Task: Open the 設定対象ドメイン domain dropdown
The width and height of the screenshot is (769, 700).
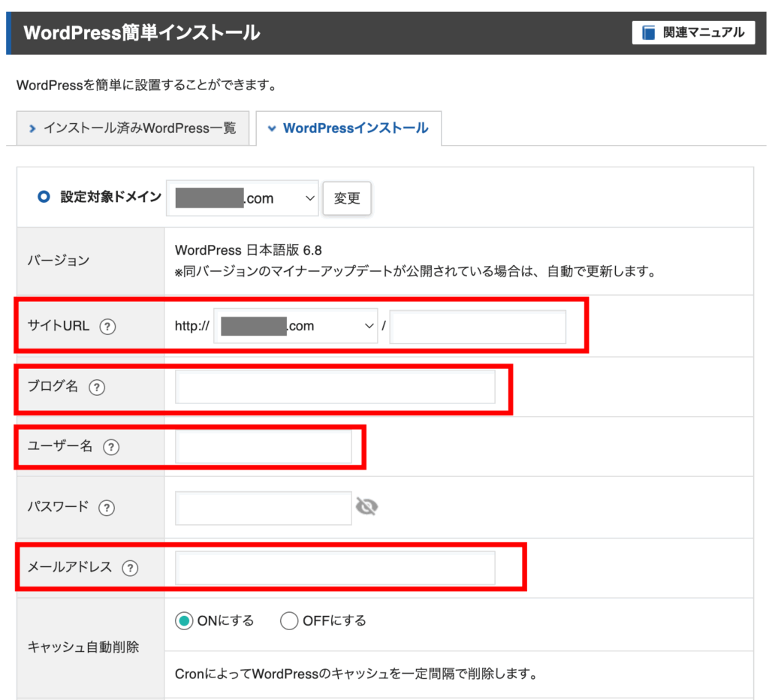Action: (x=243, y=198)
